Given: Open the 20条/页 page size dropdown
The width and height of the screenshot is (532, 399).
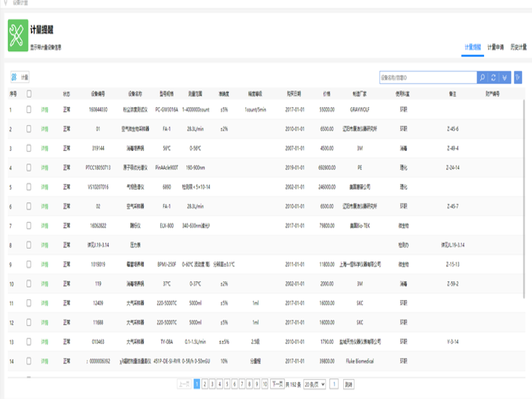Looking at the screenshot, I should [x=313, y=384].
